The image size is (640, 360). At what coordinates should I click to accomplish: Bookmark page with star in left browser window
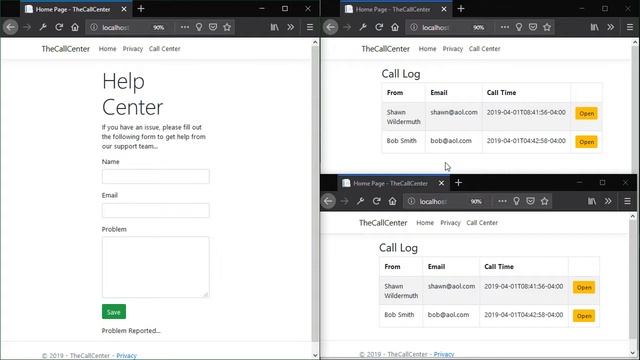click(x=227, y=27)
